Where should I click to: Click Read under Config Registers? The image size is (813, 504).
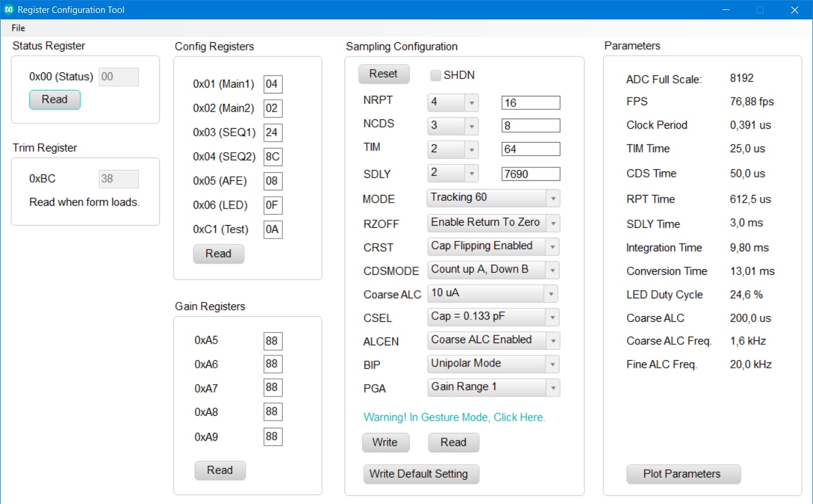click(x=218, y=254)
